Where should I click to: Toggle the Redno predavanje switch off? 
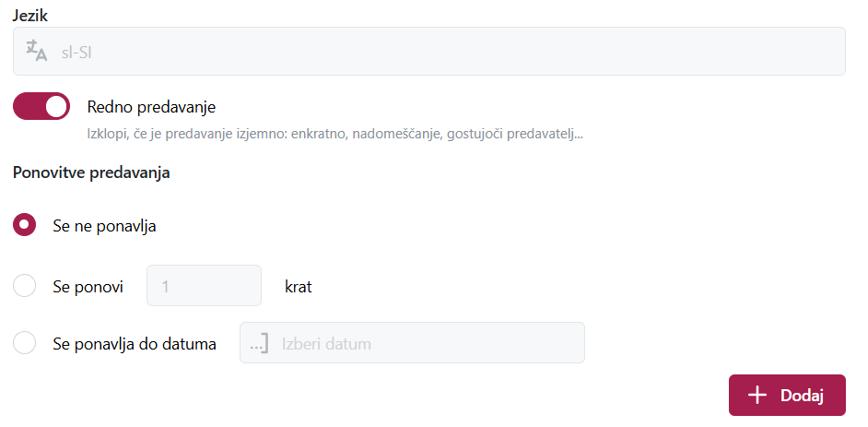tap(41, 106)
